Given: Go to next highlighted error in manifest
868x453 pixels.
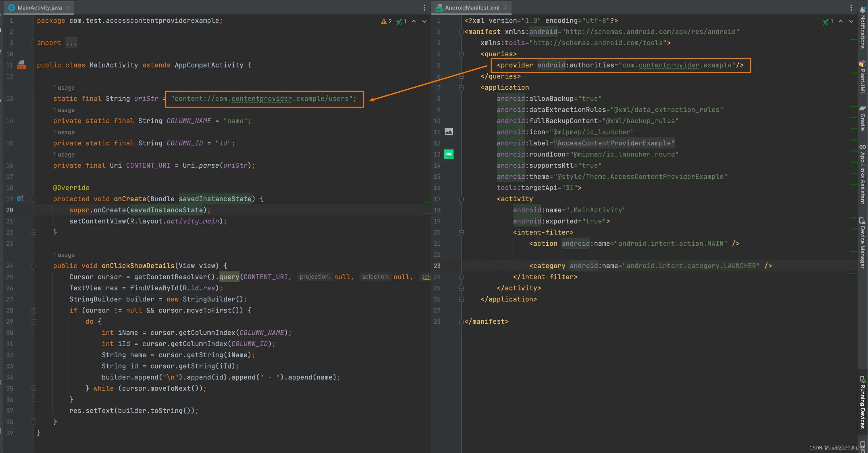Looking at the screenshot, I should (x=851, y=21).
